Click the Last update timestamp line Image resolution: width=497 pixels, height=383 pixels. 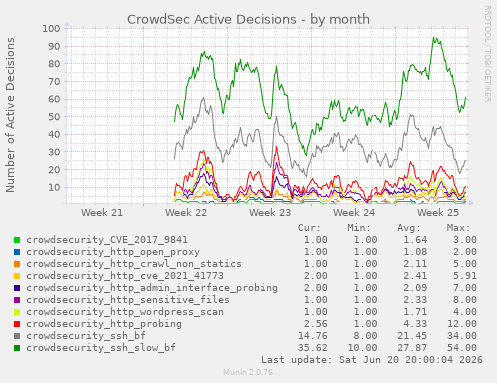click(372, 360)
